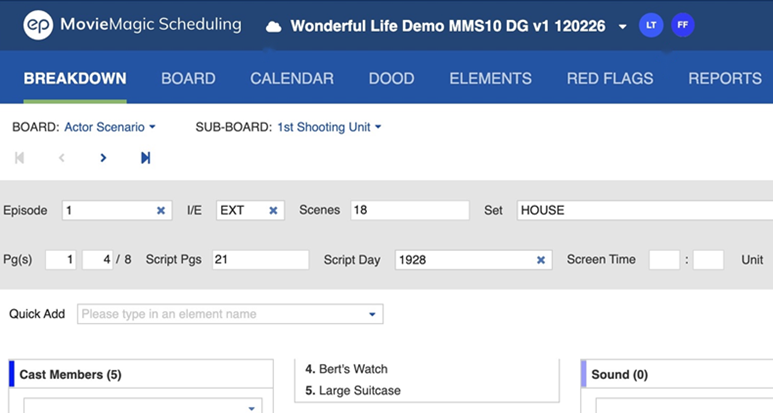
Task: Go to the previous breakdown sheet
Action: 62,158
